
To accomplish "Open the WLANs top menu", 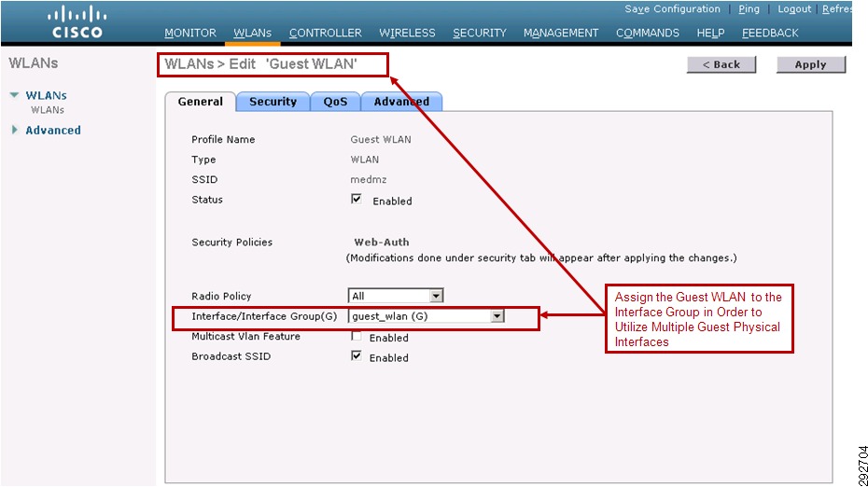I will click(x=252, y=34).
